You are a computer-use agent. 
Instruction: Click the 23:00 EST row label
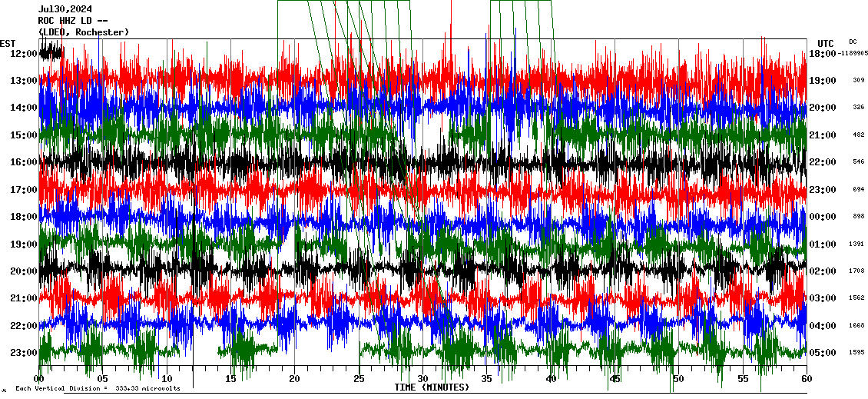22,353
